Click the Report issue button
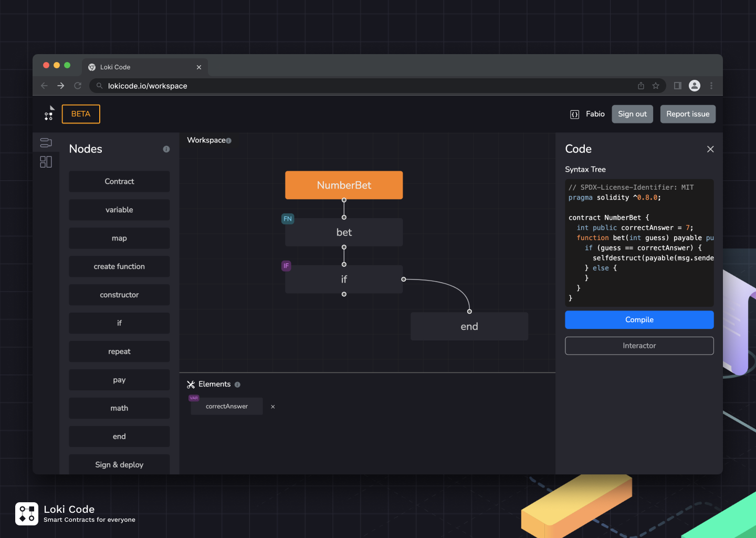Image resolution: width=756 pixels, height=538 pixels. [x=688, y=114]
